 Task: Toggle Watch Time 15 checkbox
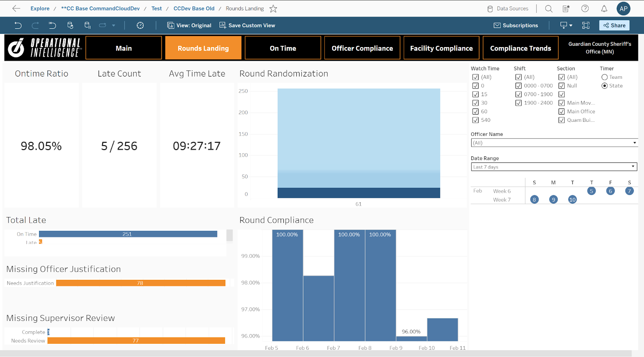pyautogui.click(x=475, y=94)
